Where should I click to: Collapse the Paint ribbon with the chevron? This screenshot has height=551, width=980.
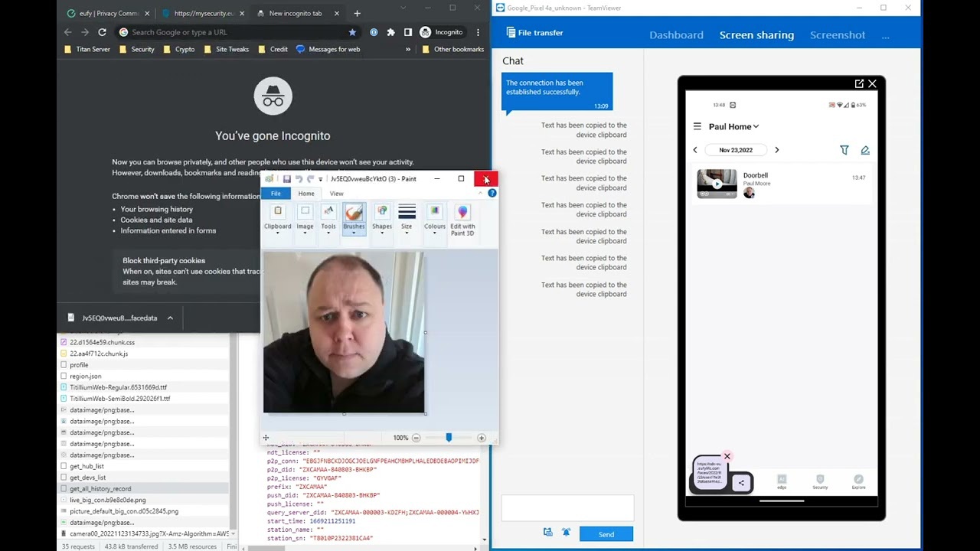pyautogui.click(x=481, y=194)
